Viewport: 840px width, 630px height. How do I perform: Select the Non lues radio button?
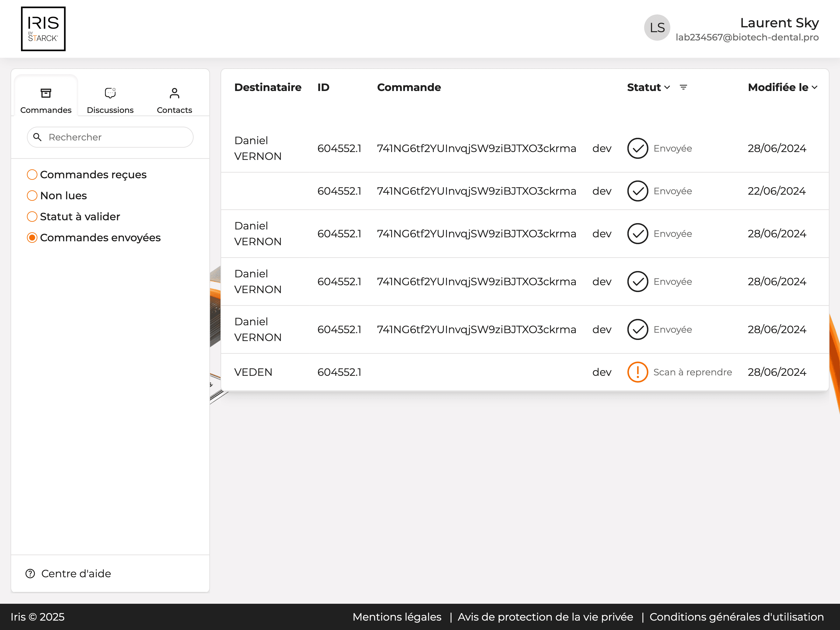[x=32, y=195]
